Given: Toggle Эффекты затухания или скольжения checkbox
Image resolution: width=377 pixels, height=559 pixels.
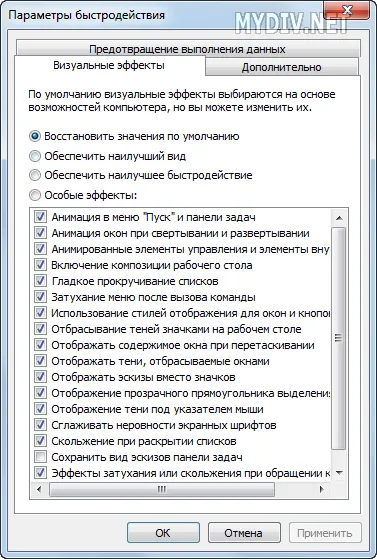Looking at the screenshot, I should (x=40, y=473).
